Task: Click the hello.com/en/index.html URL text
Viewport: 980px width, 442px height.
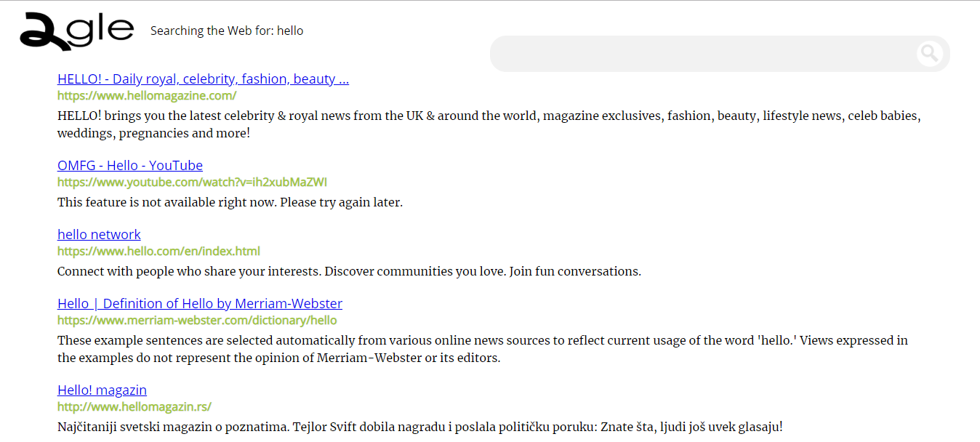Action: 158,251
